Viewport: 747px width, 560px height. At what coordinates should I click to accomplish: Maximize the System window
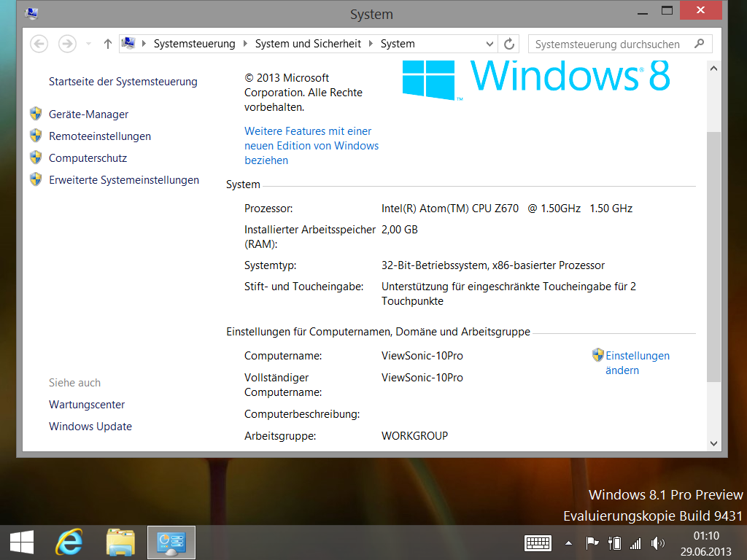click(667, 12)
